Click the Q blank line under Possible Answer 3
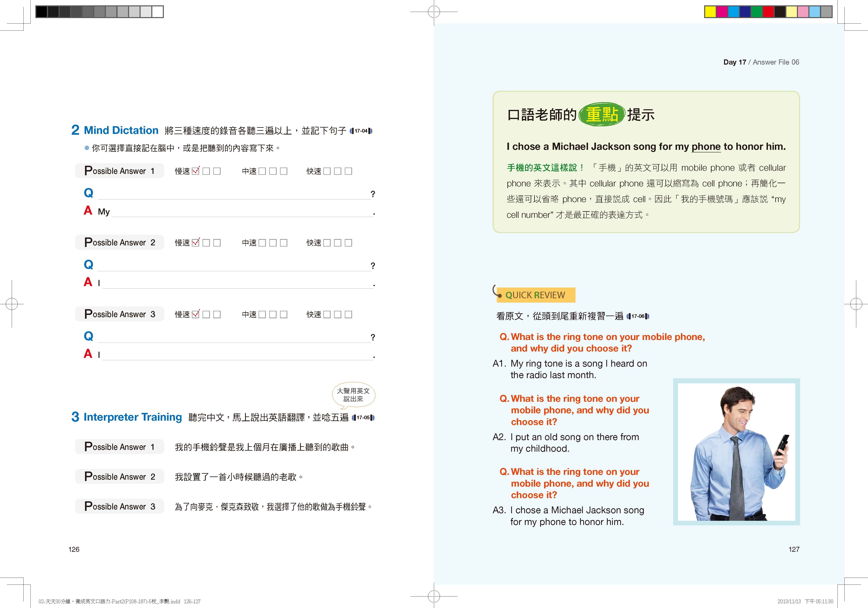The width and height of the screenshot is (868, 608). [234, 337]
